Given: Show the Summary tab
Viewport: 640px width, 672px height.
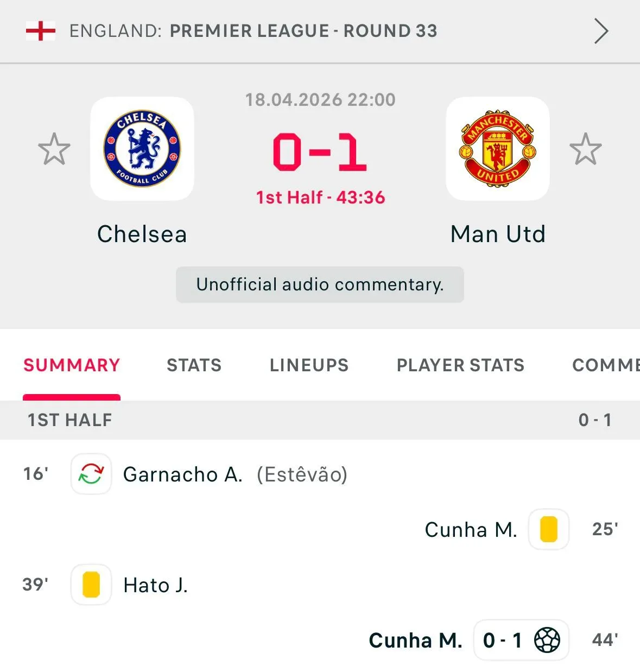Looking at the screenshot, I should 72,365.
